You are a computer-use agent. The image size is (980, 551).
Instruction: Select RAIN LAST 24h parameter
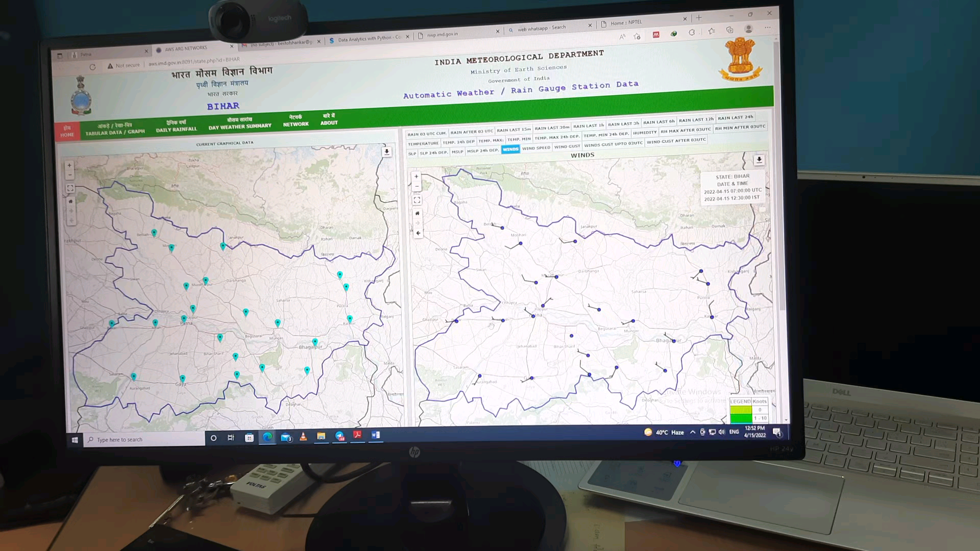click(735, 118)
